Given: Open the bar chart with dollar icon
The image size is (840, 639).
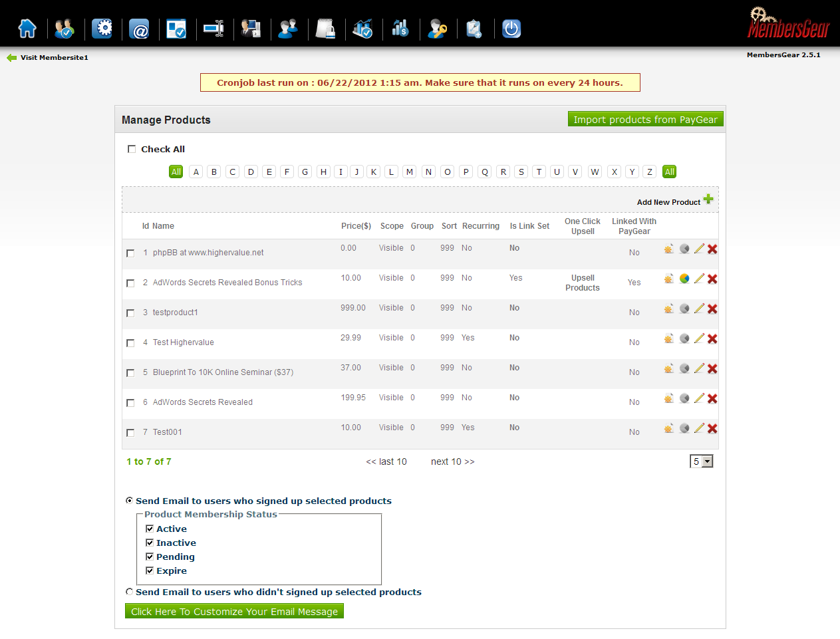Looking at the screenshot, I should coord(400,29).
